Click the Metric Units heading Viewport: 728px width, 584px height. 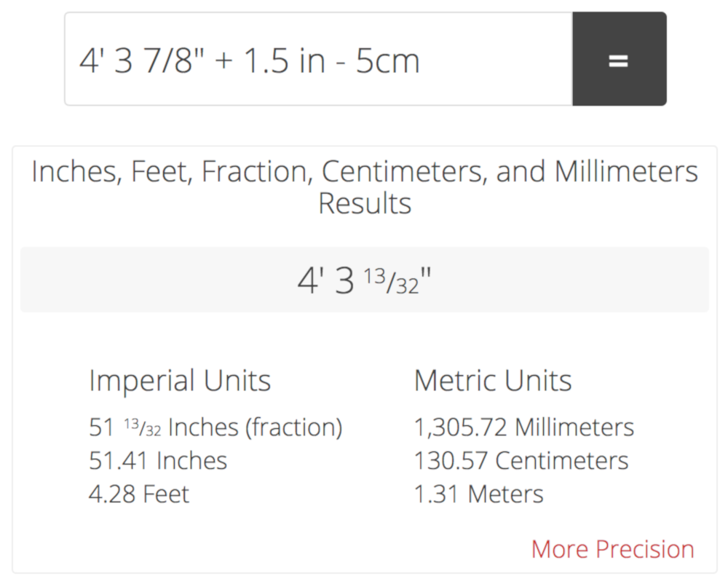coord(493,380)
